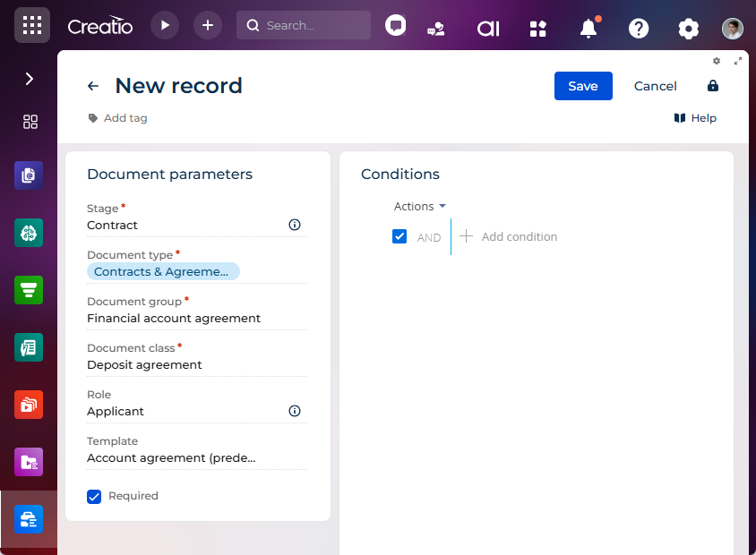Open the user profile avatar
Screen dimensions: 756x555
pyautogui.click(x=733, y=29)
